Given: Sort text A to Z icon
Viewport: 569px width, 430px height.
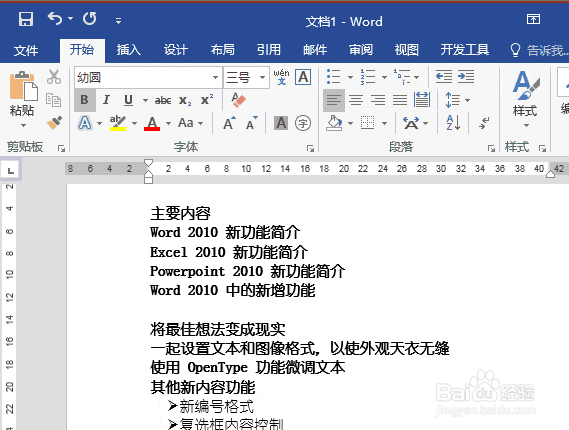Looking at the screenshot, I should point(453,123).
